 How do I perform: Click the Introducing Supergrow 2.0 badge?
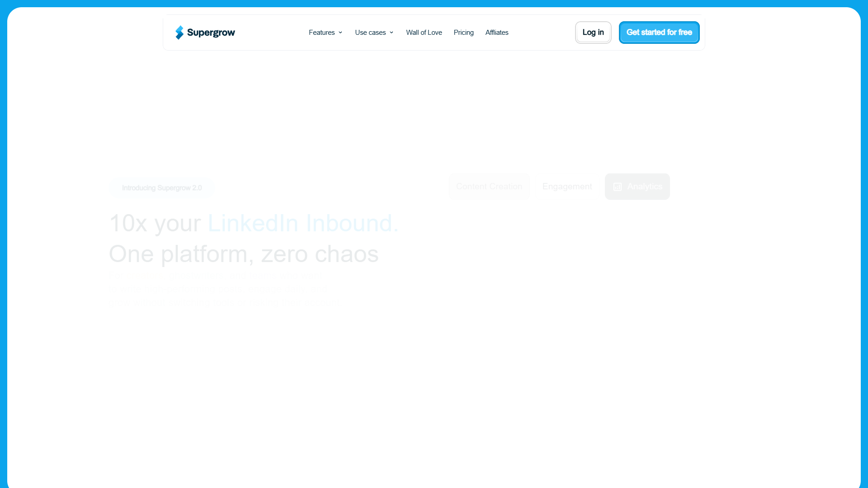point(162,188)
